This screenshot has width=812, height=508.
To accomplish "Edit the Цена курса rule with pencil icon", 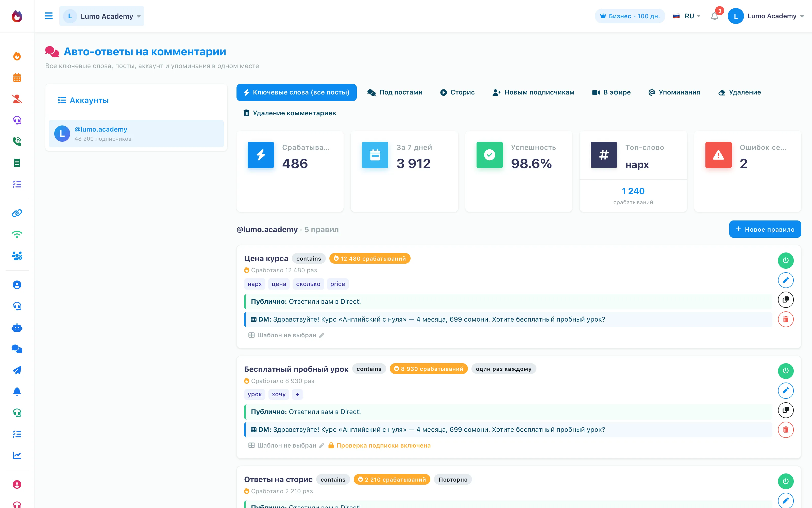I will tap(786, 280).
